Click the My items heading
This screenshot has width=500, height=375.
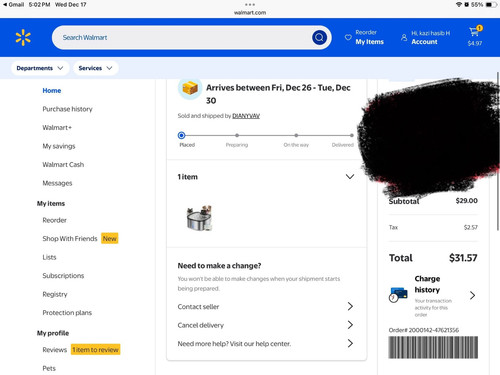(x=51, y=203)
